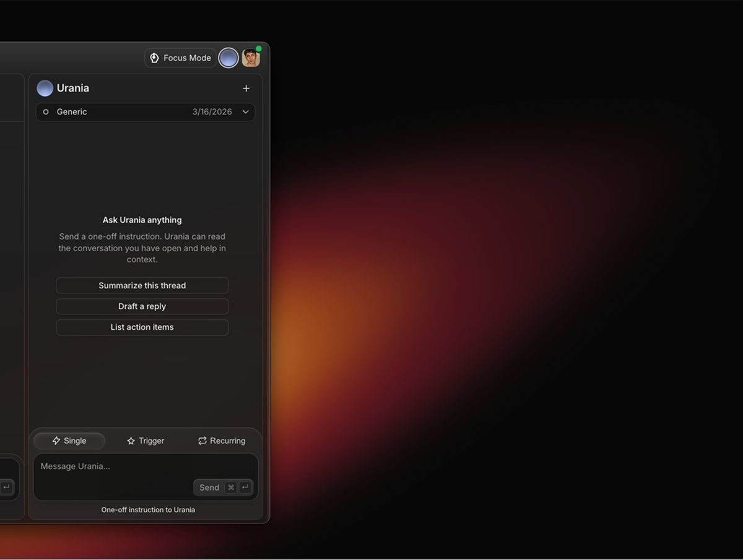The height and width of the screenshot is (560, 743).
Task: Click the Summarize this thread suggestion
Action: (x=142, y=285)
